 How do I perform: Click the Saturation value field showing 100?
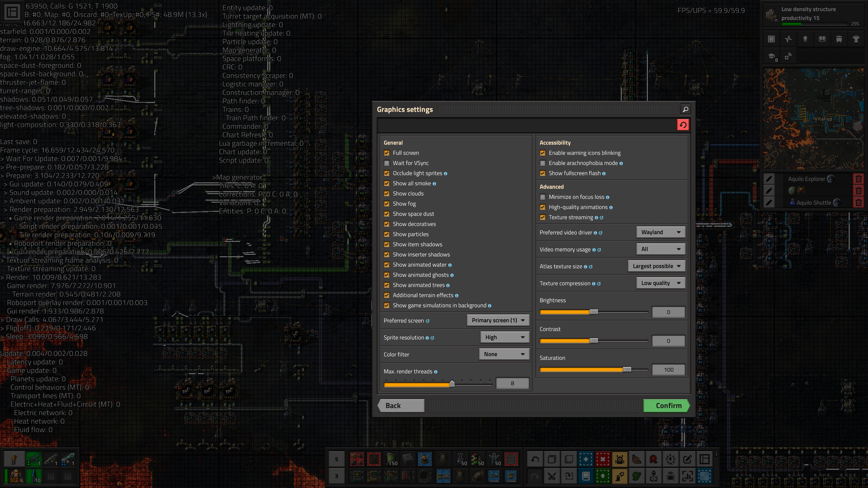[669, 370]
